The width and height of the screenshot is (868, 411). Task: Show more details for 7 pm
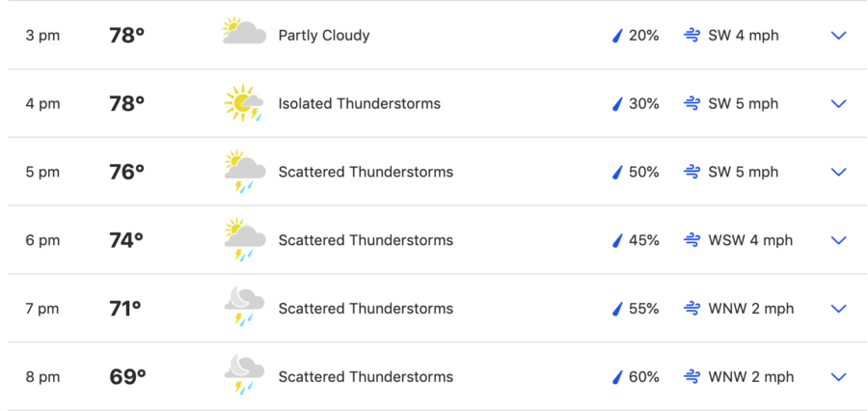[839, 309]
